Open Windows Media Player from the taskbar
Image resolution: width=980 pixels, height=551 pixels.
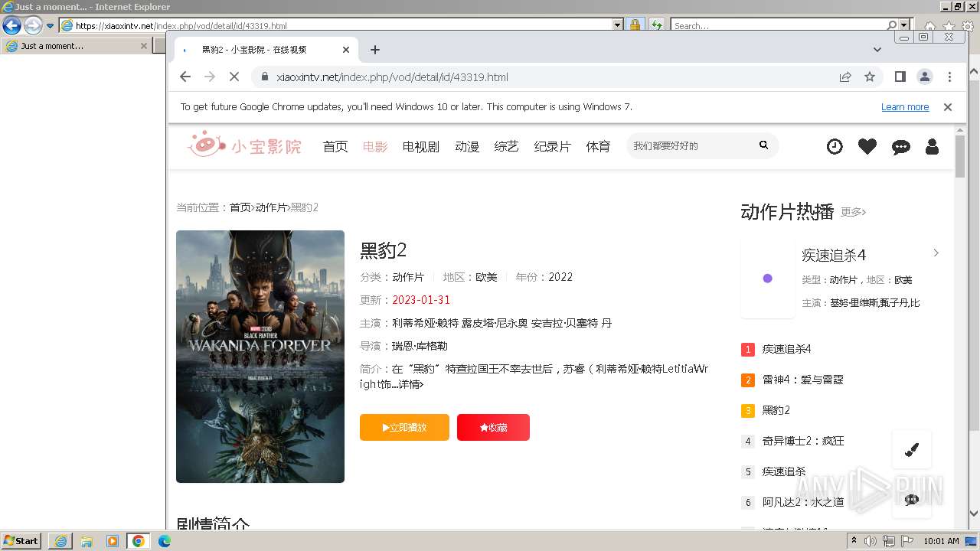(113, 541)
